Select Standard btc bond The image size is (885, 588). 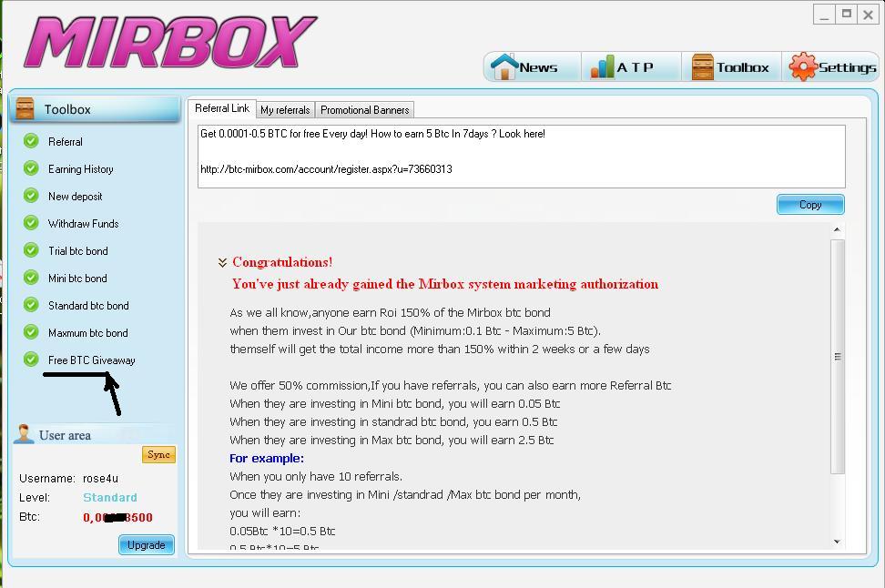coord(88,305)
